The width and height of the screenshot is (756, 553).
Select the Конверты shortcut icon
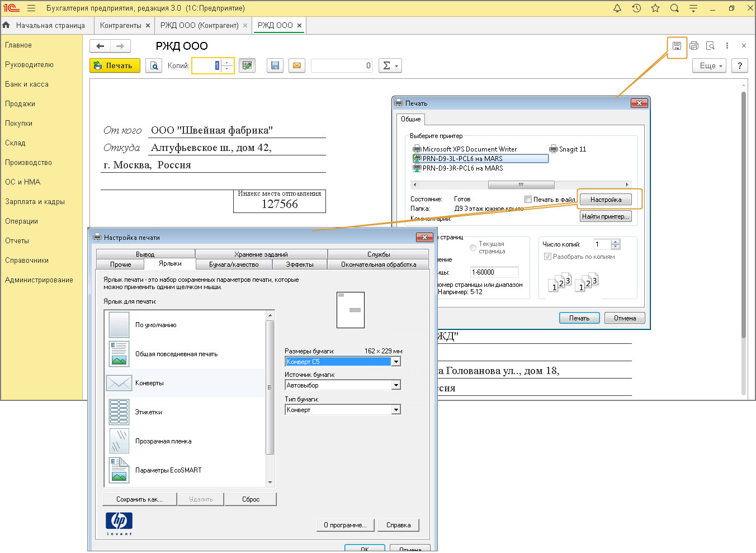119,383
